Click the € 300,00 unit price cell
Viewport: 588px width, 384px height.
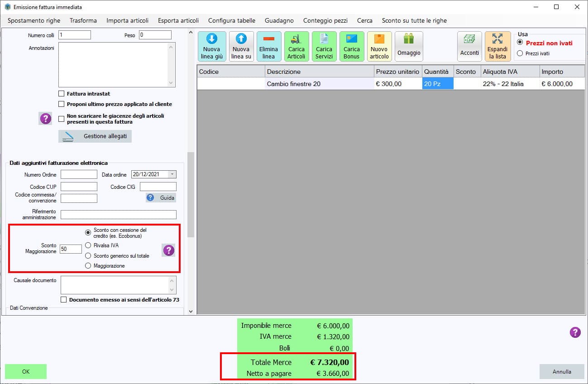point(398,84)
